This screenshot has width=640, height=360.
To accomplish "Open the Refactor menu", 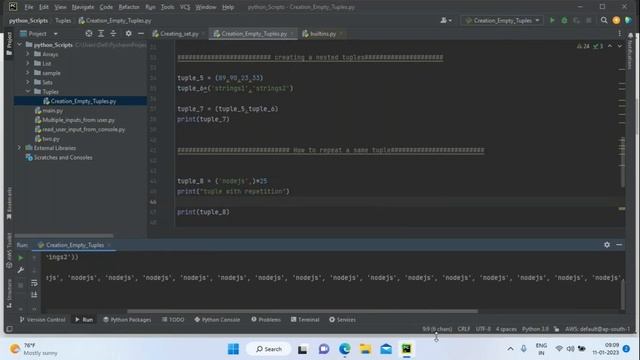I will [x=129, y=7].
